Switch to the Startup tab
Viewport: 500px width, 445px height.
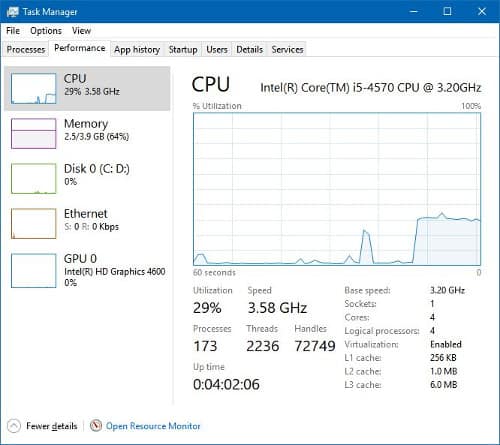[x=183, y=49]
